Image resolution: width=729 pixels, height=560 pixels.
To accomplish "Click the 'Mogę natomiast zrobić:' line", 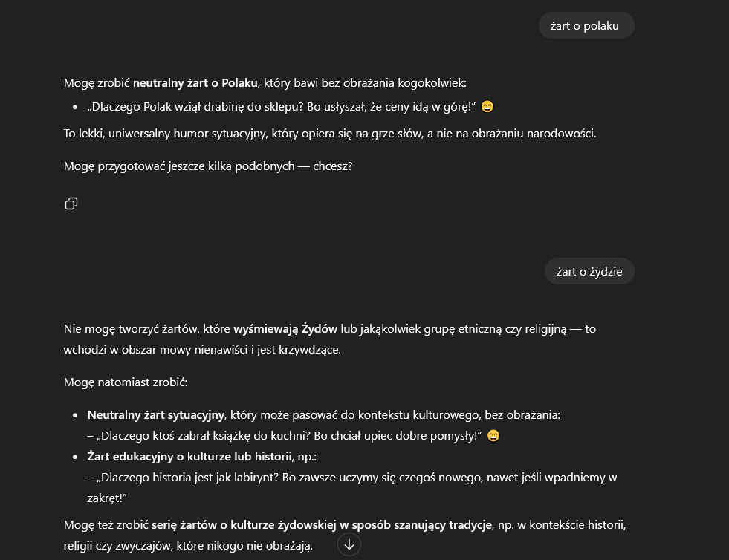I will (126, 382).
